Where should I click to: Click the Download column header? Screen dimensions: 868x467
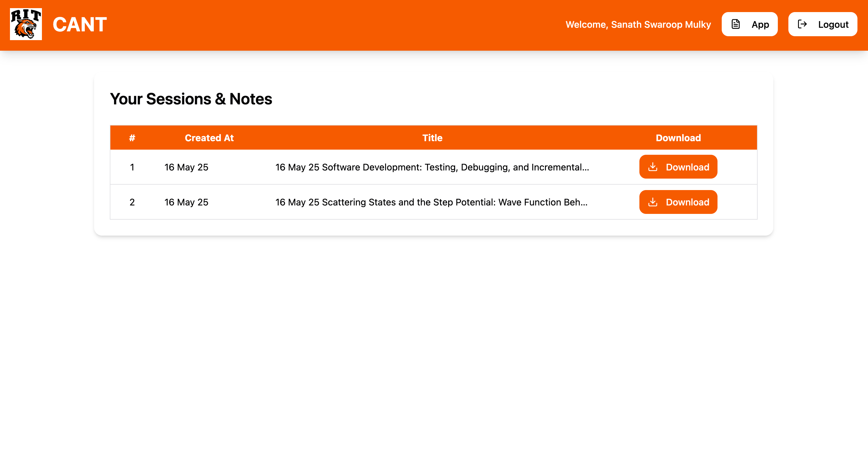(x=678, y=138)
